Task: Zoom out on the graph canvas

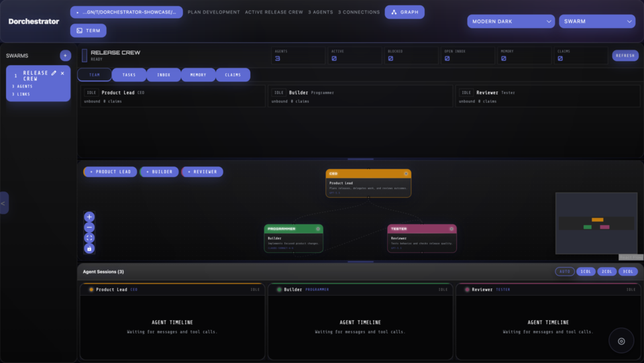Action: click(89, 227)
